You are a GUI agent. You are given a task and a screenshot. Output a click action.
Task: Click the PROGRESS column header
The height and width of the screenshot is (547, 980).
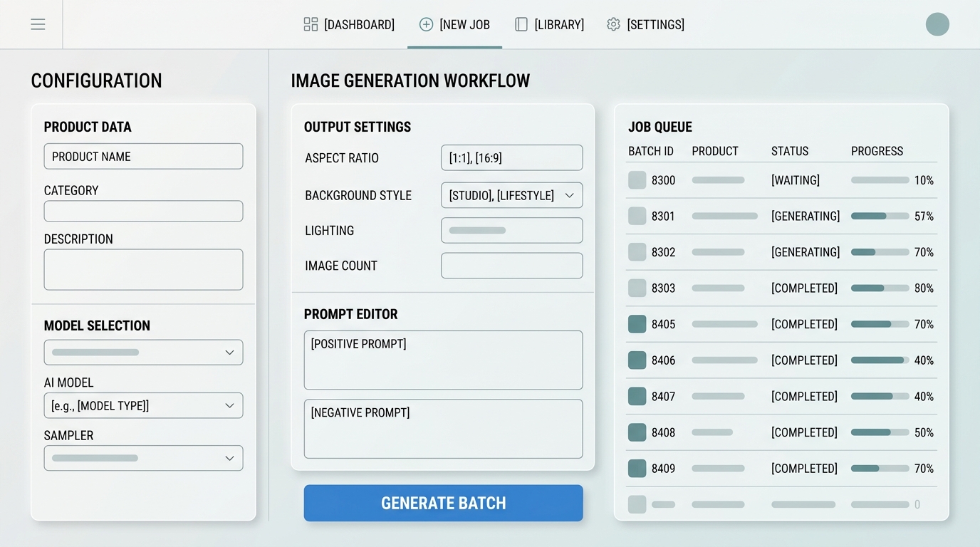(x=877, y=151)
